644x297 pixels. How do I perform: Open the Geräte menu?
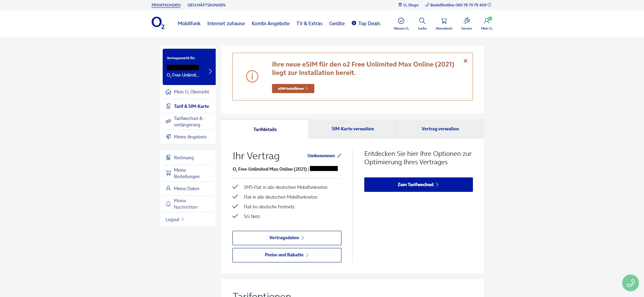(337, 24)
